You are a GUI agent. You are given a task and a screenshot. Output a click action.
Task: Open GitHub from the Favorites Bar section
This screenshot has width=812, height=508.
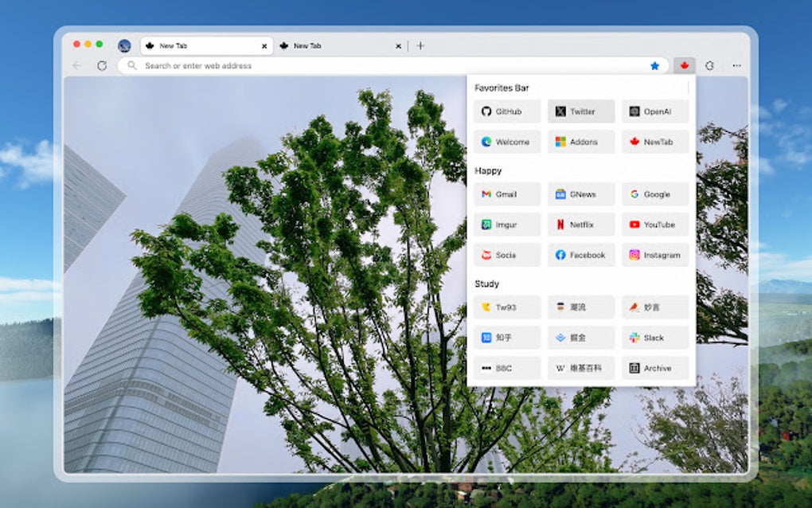[506, 111]
